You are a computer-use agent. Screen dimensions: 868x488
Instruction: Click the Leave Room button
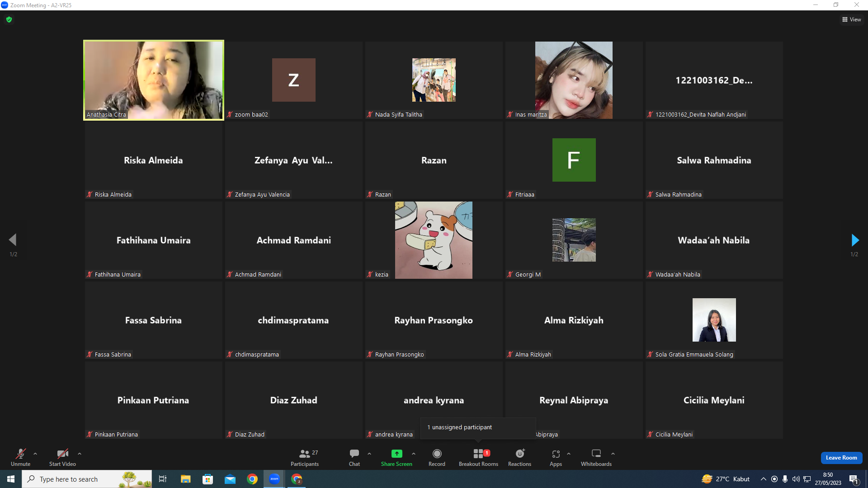pos(841,458)
